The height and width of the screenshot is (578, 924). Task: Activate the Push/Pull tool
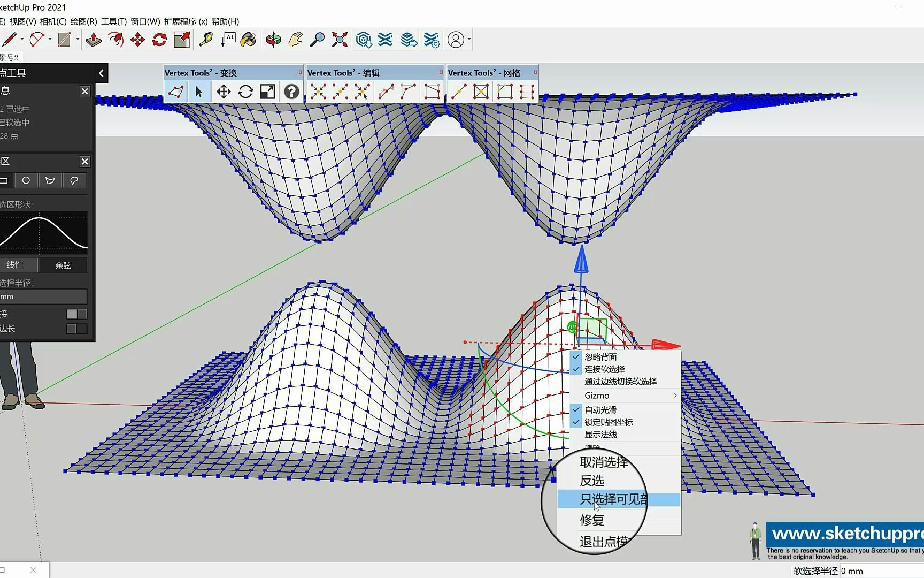coord(93,40)
